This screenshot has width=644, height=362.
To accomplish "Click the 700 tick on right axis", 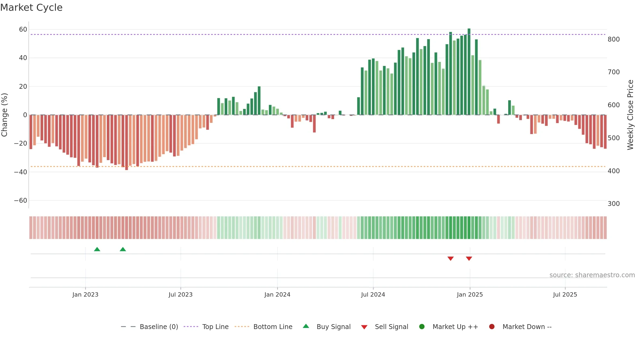I will 614,72.
